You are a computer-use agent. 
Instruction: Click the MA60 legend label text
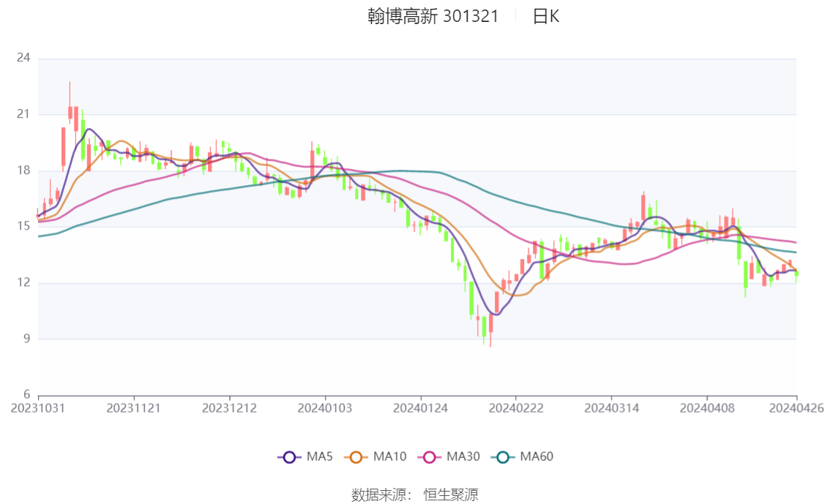[536, 457]
